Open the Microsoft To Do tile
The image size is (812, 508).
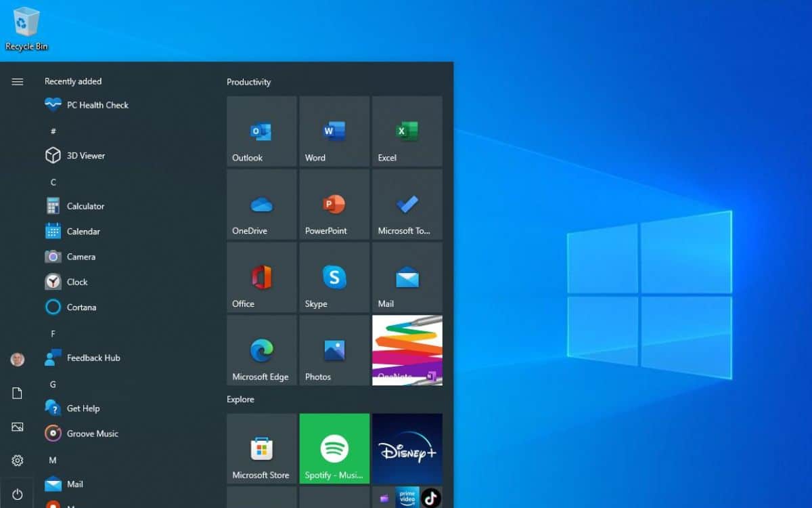tap(407, 204)
